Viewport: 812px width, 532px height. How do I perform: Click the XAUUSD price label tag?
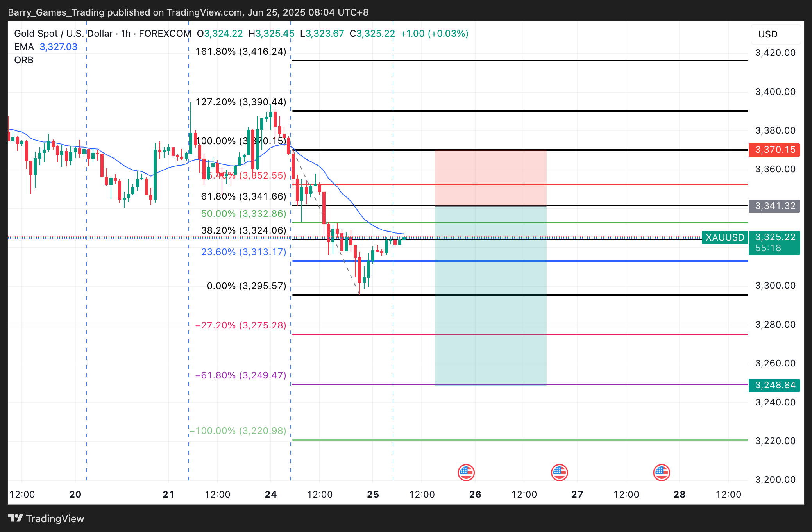[x=725, y=237]
